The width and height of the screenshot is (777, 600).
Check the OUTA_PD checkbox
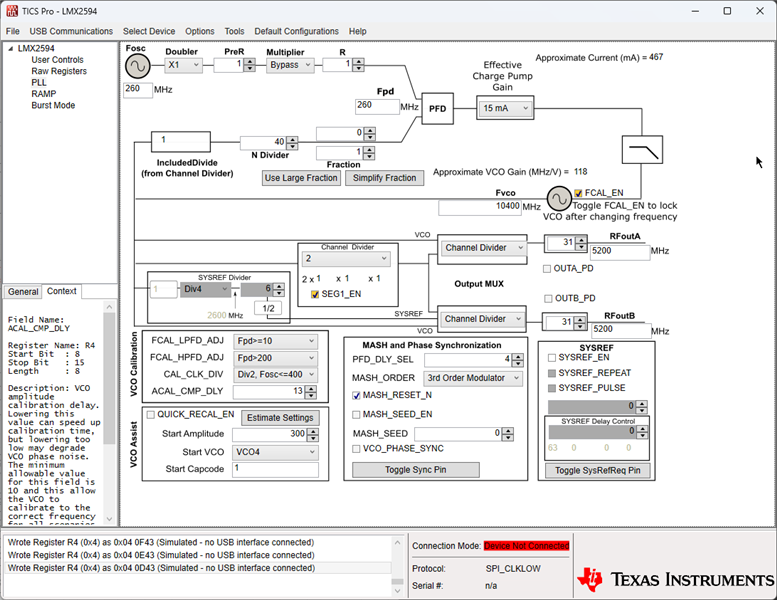click(x=547, y=269)
